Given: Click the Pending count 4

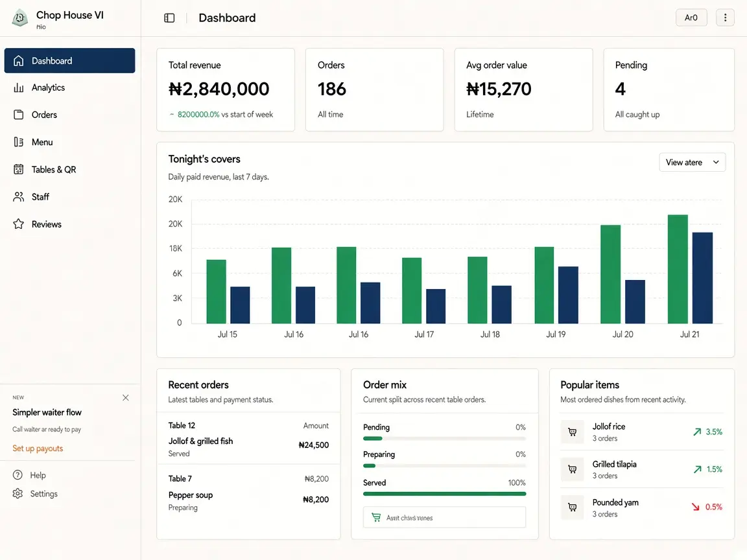Looking at the screenshot, I should click(620, 89).
